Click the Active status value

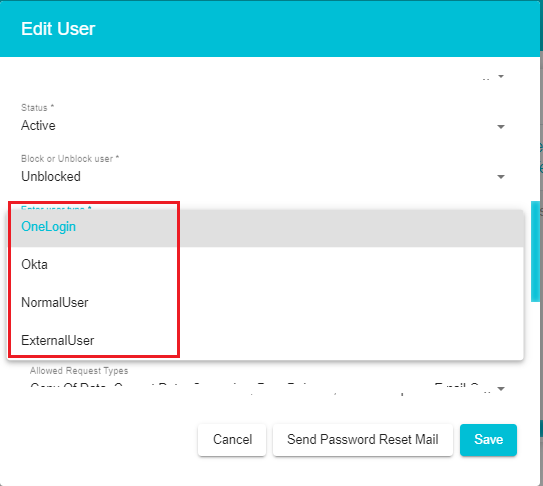pos(38,125)
